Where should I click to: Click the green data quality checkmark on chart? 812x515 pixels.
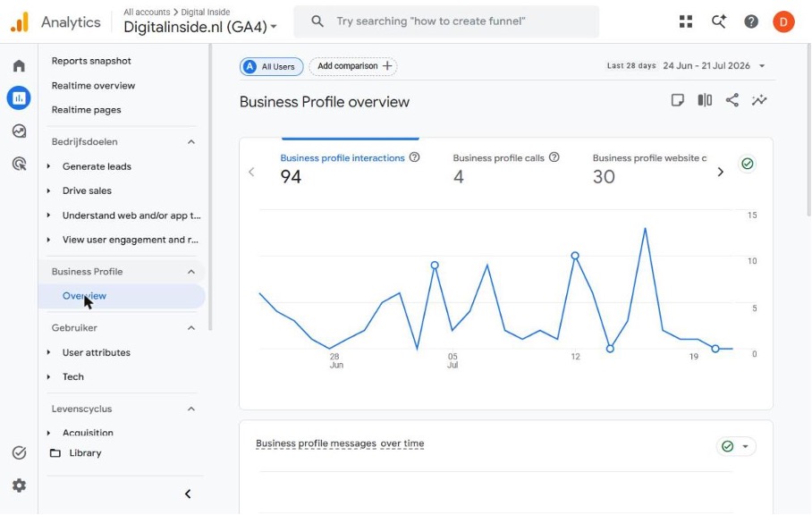click(x=747, y=165)
